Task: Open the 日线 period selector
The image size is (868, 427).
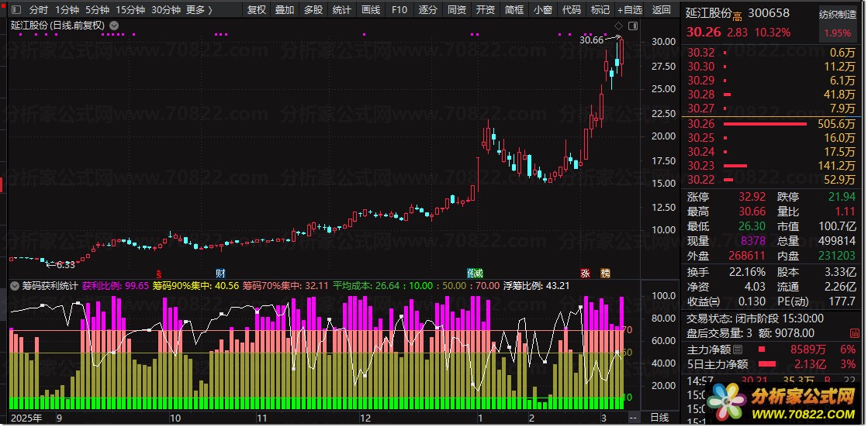Action: [x=659, y=417]
